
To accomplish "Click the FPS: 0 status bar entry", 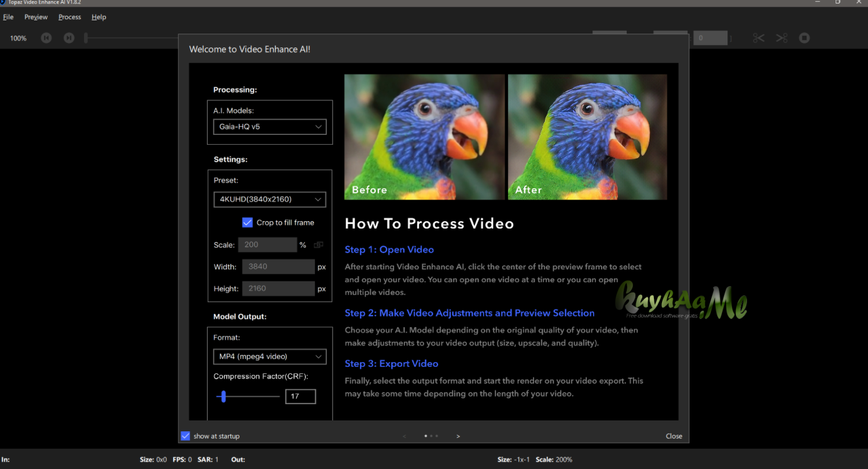I will [182, 460].
